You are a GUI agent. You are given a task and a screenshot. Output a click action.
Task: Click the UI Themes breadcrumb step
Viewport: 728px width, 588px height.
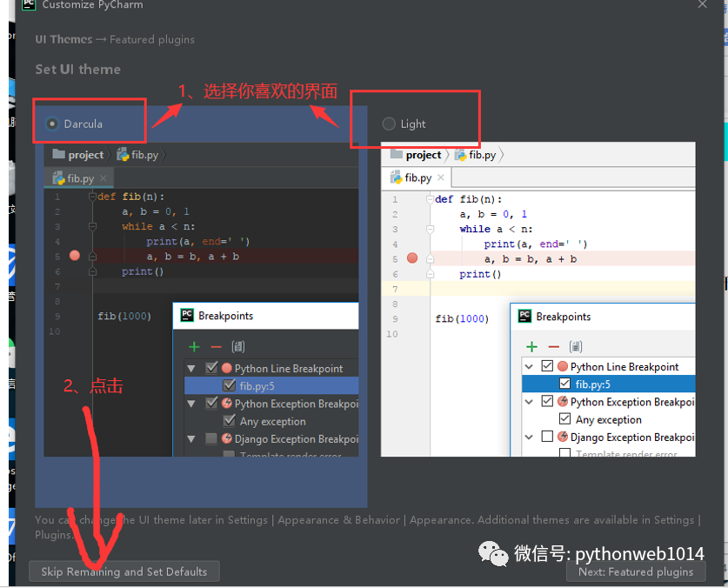[64, 39]
